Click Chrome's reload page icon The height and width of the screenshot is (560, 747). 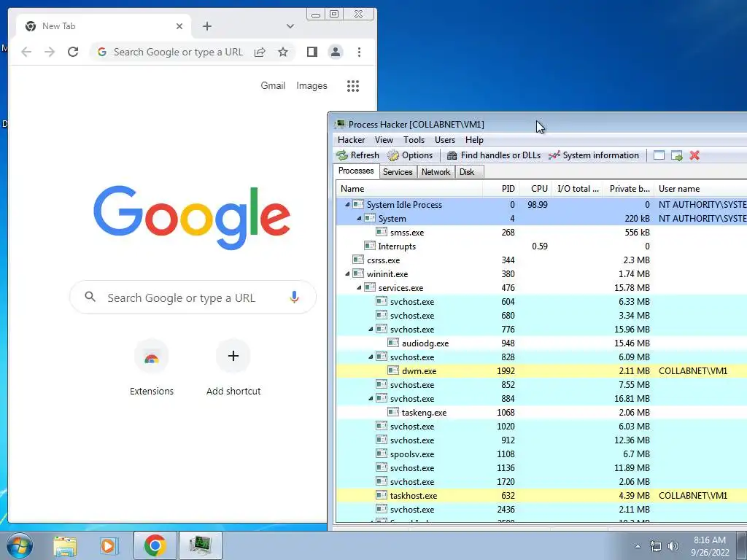73,52
